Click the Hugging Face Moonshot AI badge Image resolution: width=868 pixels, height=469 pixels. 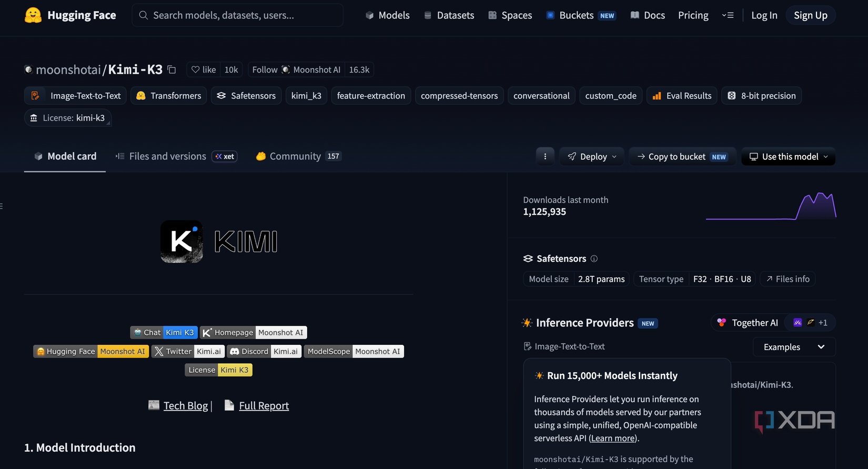coord(91,351)
